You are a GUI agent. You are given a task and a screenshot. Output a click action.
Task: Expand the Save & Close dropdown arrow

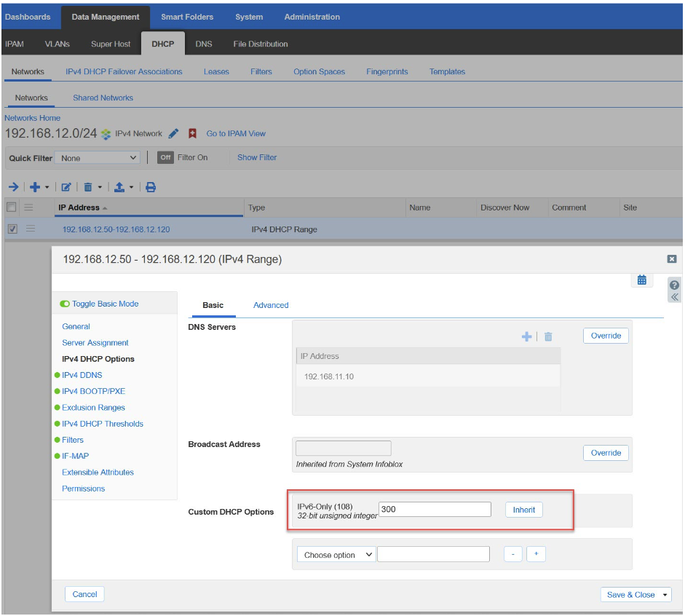pyautogui.click(x=665, y=595)
